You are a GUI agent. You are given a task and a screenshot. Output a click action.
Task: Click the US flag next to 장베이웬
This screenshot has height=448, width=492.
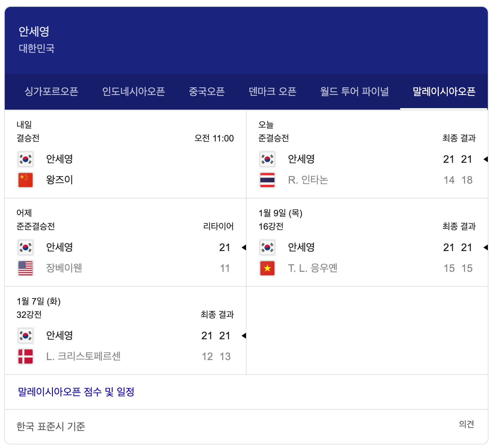(26, 268)
